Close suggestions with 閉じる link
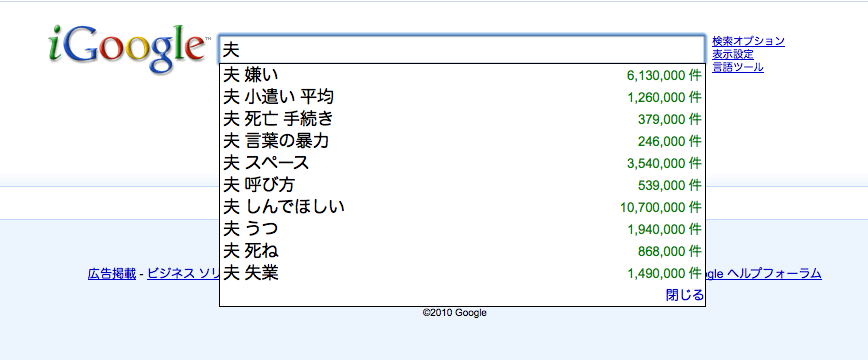Screen dimensions: 868x360 tap(685, 295)
